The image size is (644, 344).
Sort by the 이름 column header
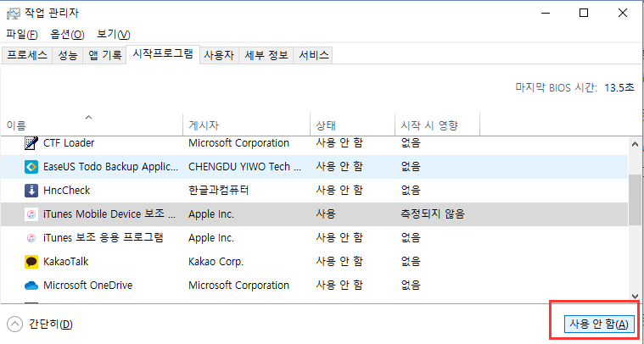[x=92, y=125]
